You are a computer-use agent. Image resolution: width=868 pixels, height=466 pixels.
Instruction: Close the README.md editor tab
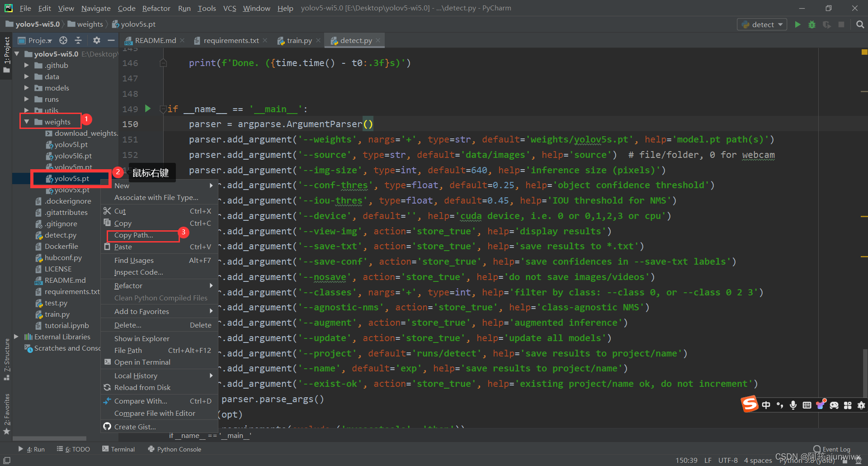[x=182, y=40]
